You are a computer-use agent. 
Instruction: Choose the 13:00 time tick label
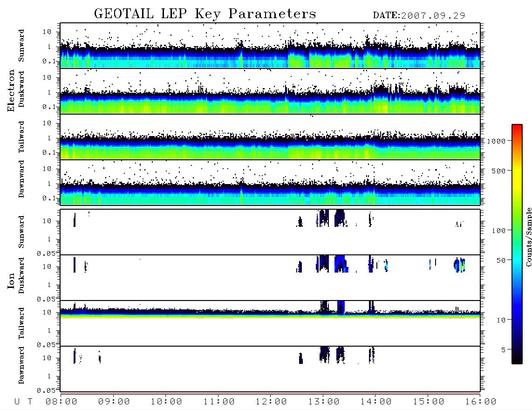click(x=324, y=402)
